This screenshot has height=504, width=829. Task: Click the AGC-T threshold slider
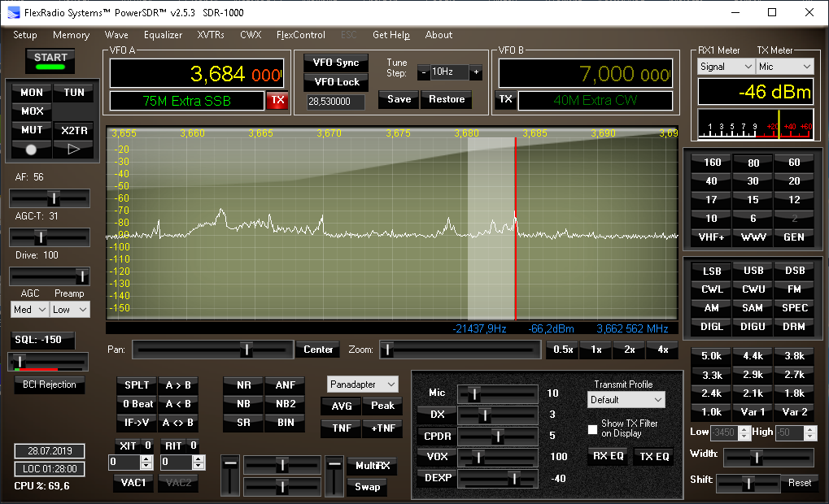(49, 237)
